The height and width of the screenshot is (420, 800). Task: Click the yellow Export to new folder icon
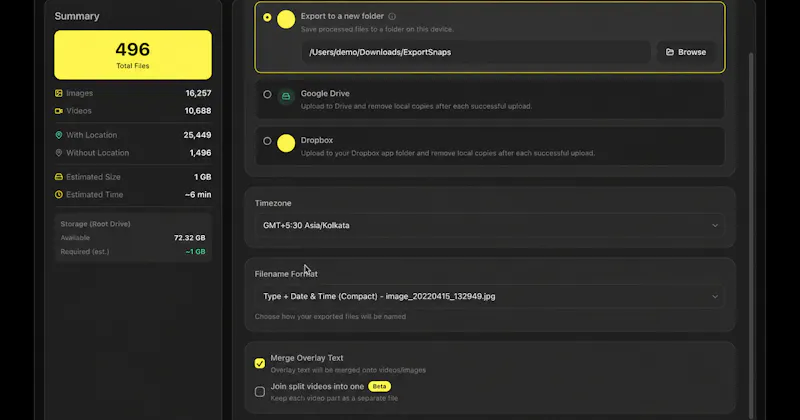click(x=286, y=19)
